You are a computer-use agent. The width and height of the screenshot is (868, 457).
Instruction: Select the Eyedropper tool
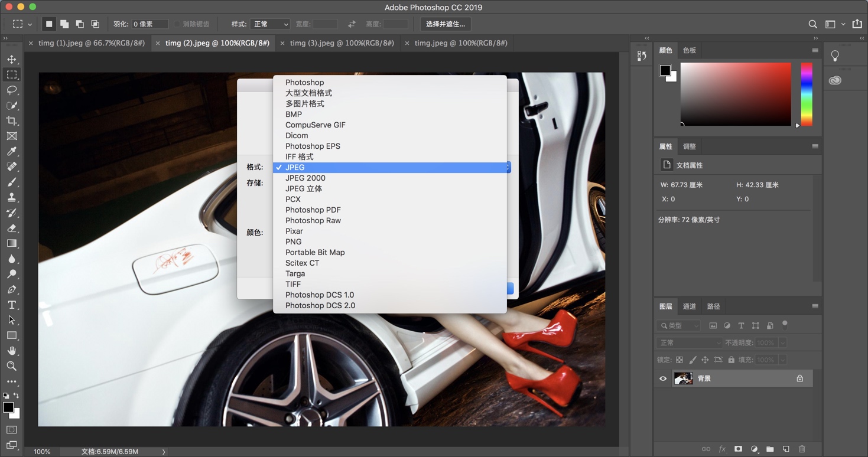(x=11, y=151)
